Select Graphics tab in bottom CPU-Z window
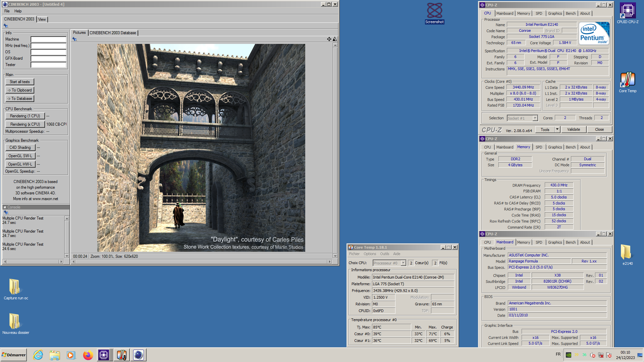The width and height of the screenshot is (644, 362). (555, 242)
